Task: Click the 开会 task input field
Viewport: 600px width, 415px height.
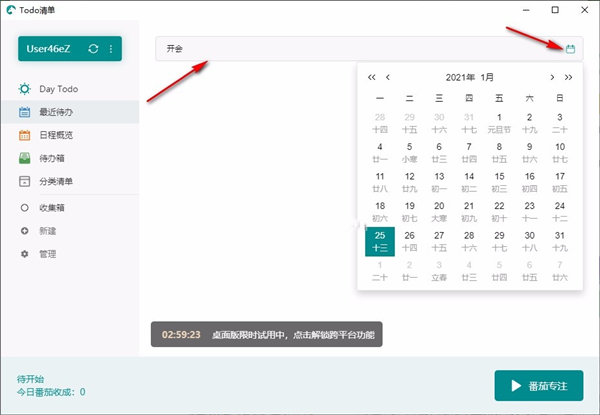Action: pyautogui.click(x=340, y=48)
